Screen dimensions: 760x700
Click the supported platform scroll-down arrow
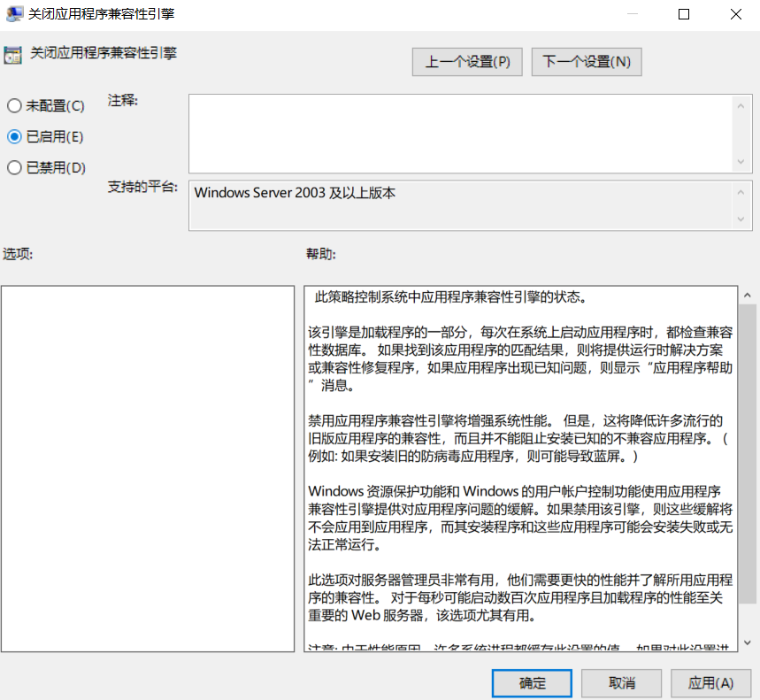[741, 219]
